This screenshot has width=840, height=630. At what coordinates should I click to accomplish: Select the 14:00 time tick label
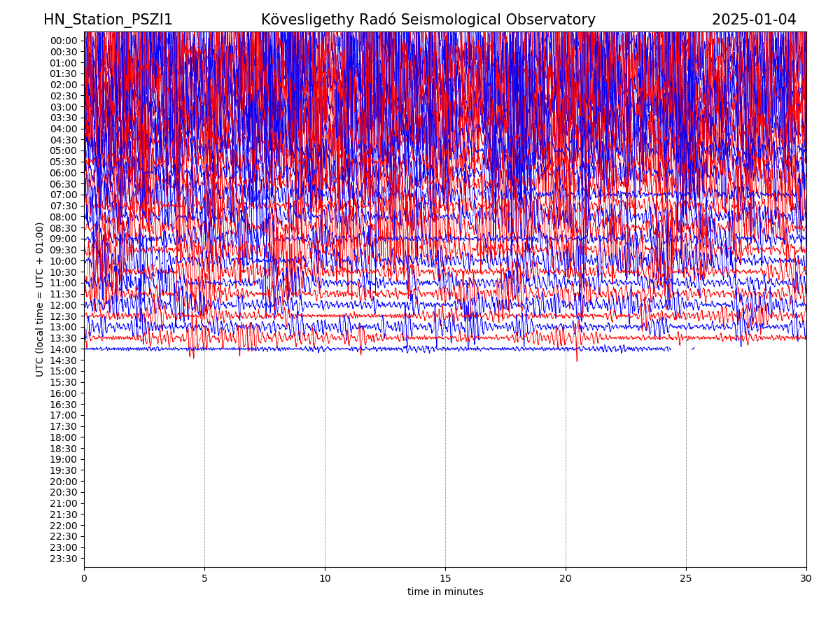64,349
